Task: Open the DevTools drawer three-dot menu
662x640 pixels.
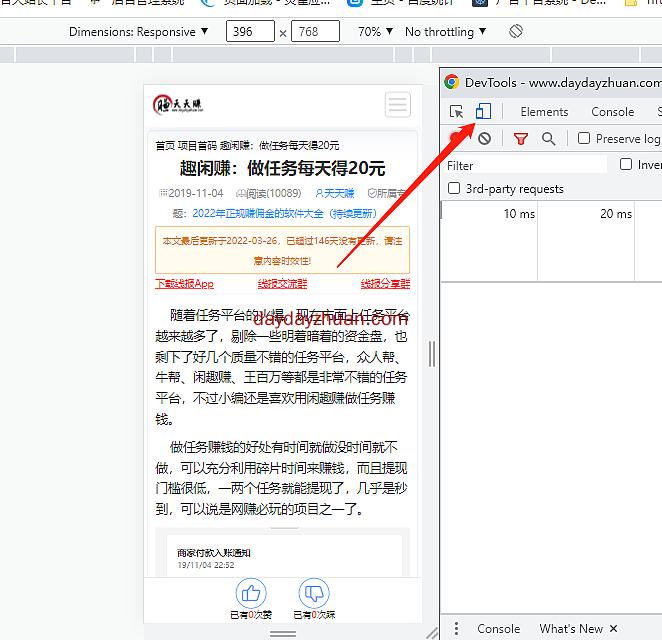Action: (x=456, y=629)
